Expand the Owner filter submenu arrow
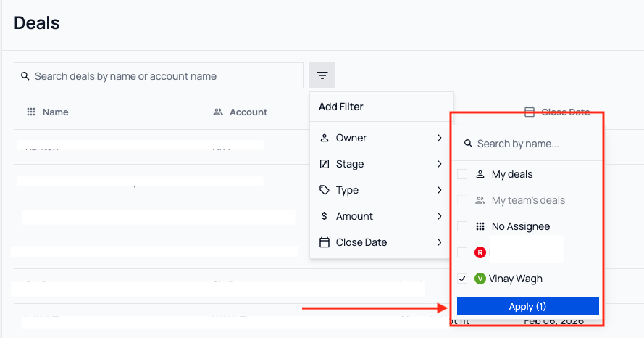Screen dimensions: 644x338 439,138
